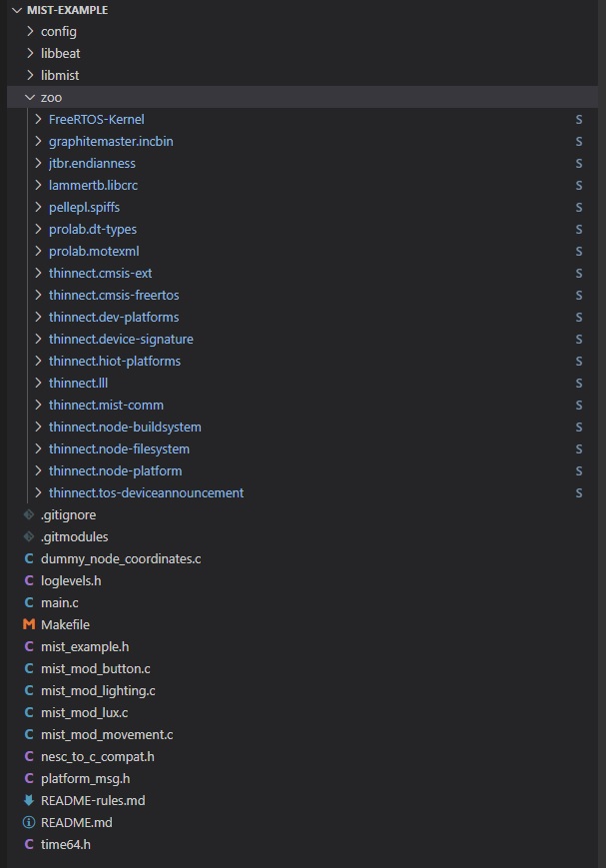Click the header icon beside loglevels.h
This screenshot has width=606, height=868.
click(29, 580)
